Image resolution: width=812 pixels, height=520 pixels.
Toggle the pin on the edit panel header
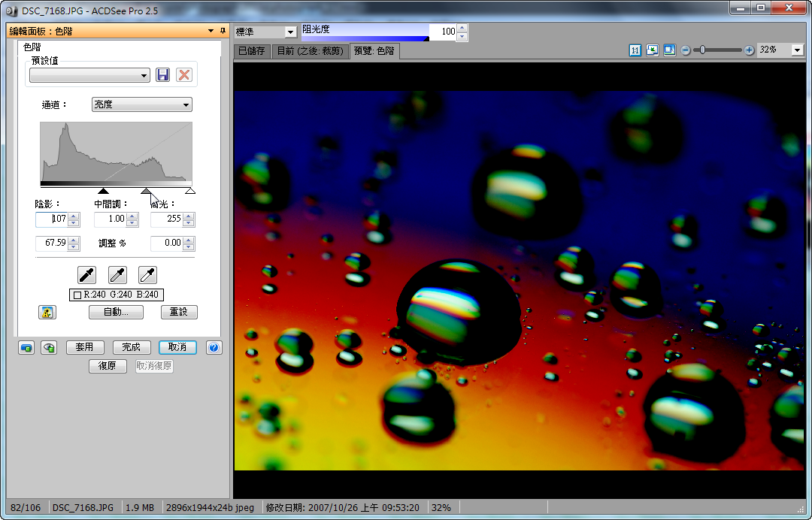pyautogui.click(x=223, y=31)
